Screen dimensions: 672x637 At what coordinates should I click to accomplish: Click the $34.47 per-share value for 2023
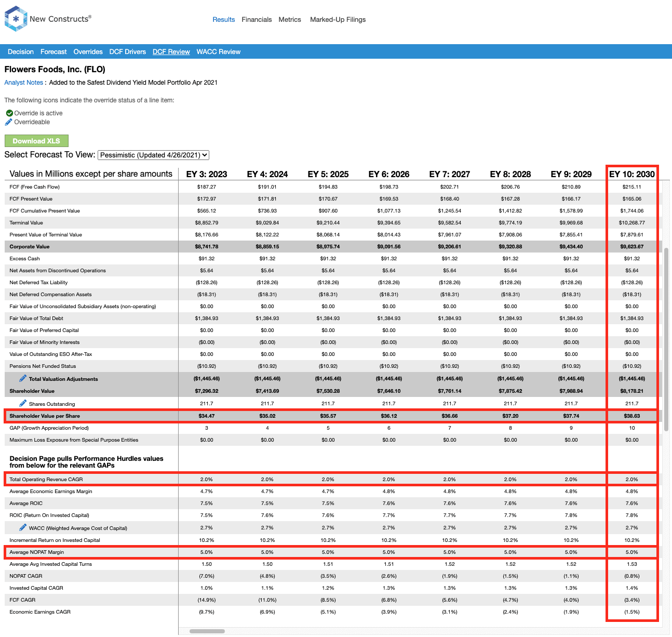207,416
